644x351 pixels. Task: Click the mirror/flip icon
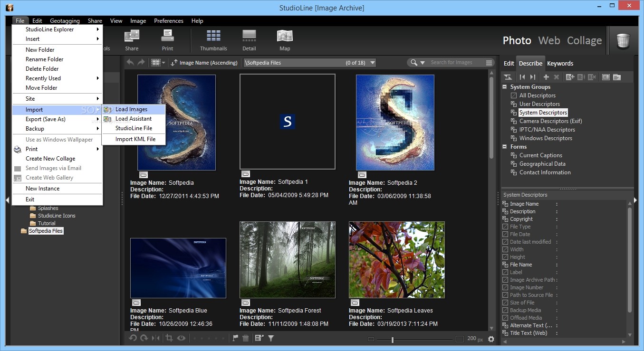[x=155, y=338]
